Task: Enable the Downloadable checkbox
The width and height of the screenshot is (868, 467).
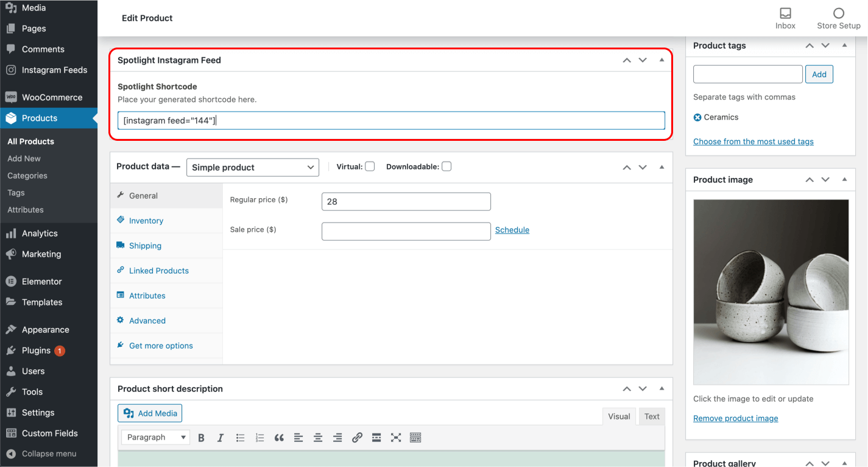Action: coord(446,166)
